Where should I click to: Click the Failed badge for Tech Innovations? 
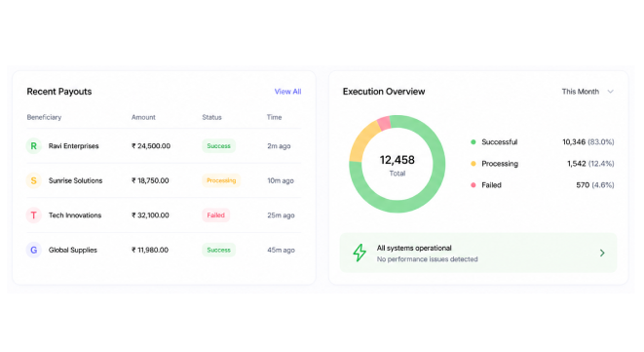coord(215,215)
